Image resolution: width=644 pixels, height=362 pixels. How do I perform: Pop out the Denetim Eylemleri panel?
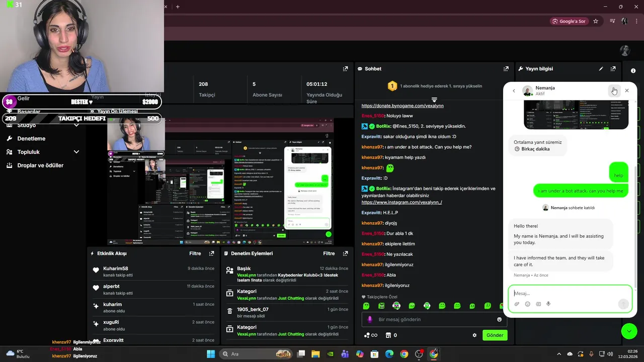[x=345, y=253]
